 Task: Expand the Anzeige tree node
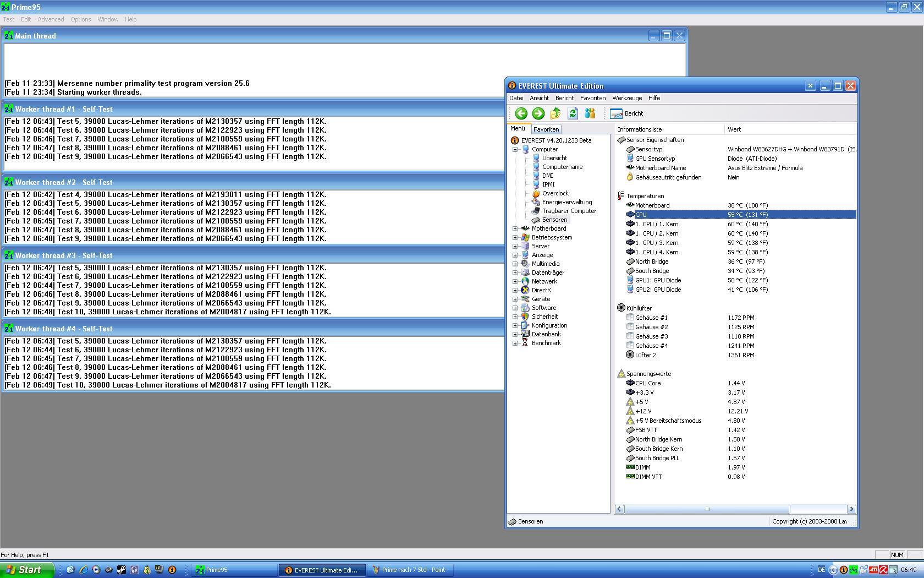(515, 255)
